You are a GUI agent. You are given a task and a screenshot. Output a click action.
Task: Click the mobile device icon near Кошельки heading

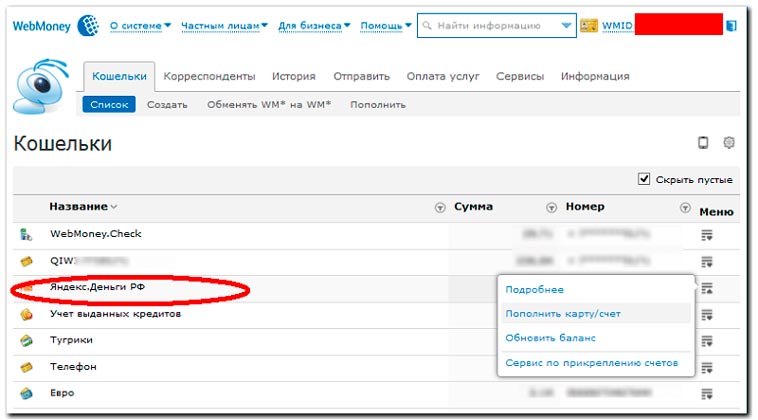703,142
